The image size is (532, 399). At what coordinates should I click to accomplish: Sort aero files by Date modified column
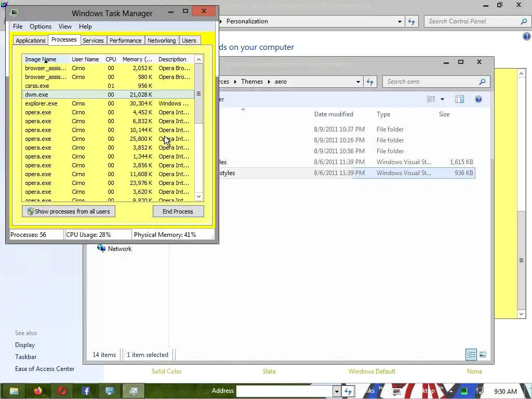[334, 114]
